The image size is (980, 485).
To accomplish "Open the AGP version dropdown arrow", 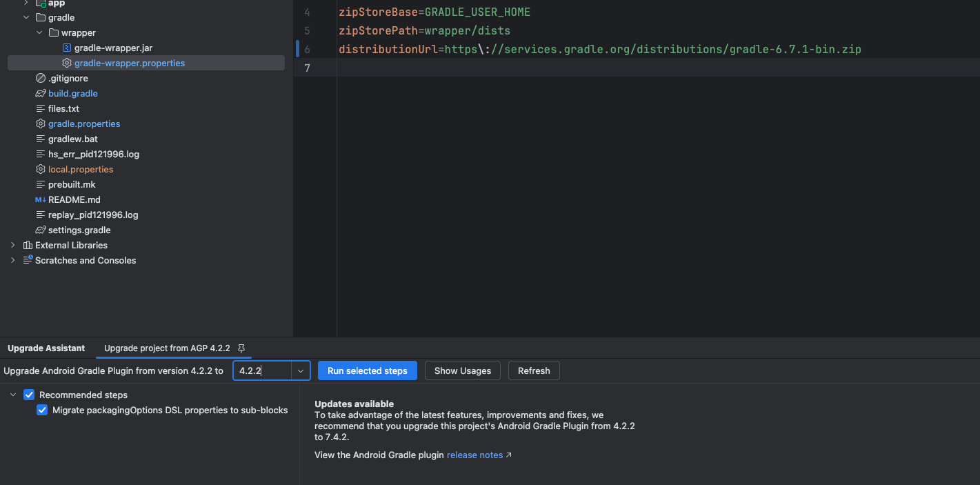I will tap(301, 370).
